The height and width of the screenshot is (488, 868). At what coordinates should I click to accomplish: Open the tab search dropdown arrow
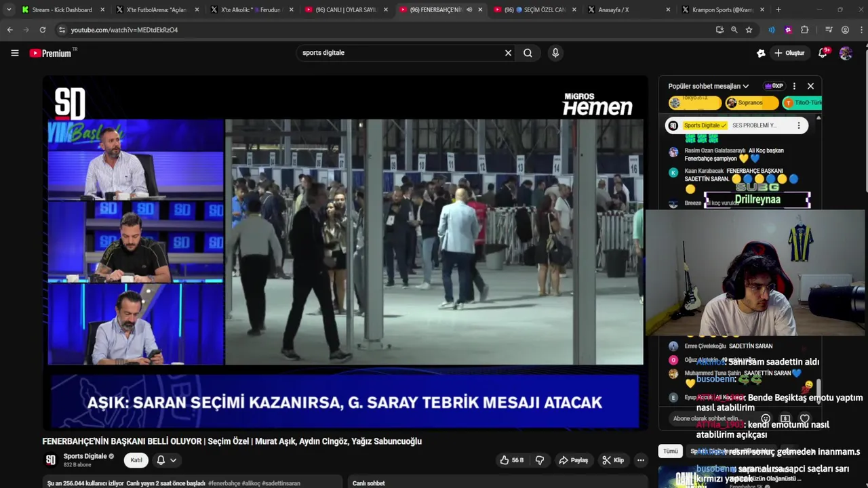click(8, 9)
